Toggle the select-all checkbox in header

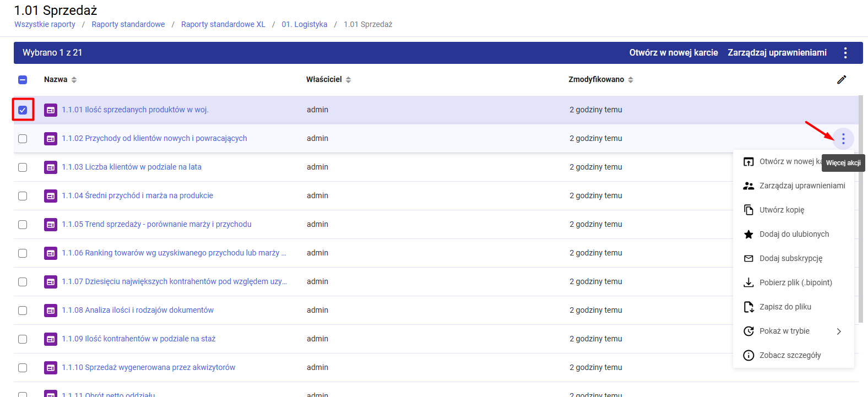23,80
